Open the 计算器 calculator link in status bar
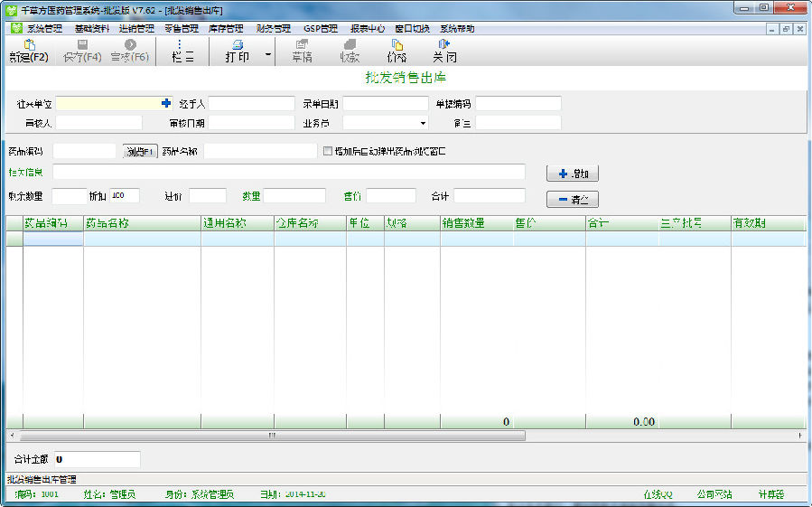 (x=771, y=494)
